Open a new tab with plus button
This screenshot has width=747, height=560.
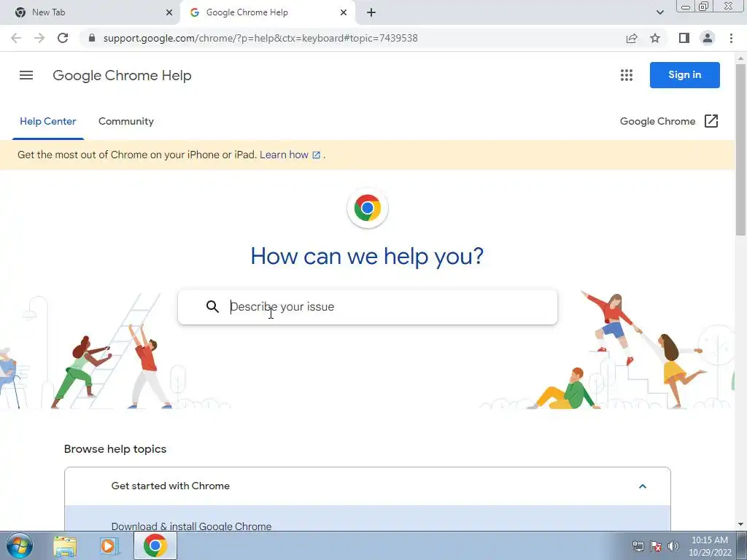(x=371, y=12)
